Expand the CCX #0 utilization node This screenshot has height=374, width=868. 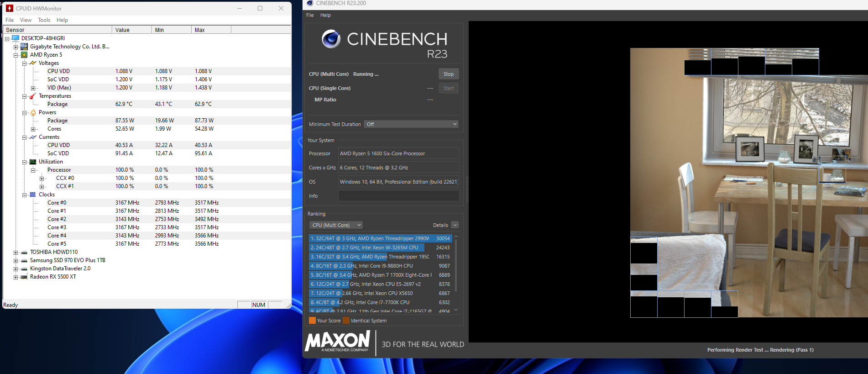[42, 179]
